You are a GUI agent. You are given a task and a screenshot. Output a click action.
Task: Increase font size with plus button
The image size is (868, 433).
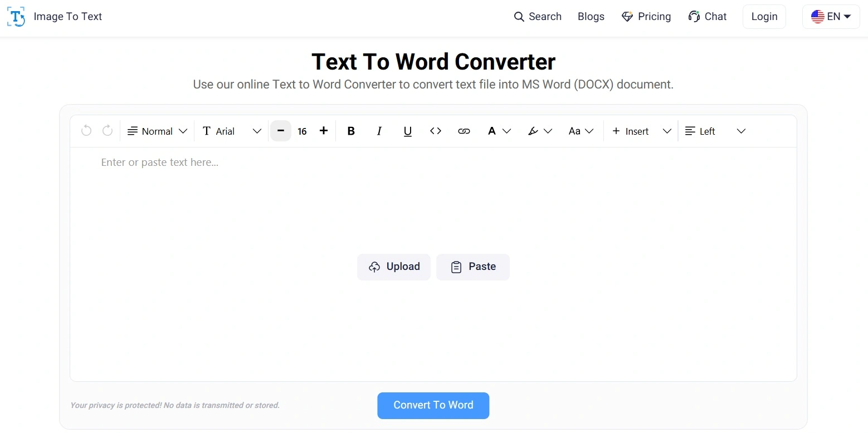324,131
